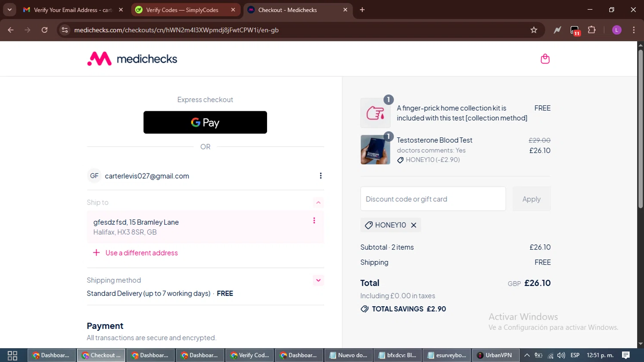644x362 pixels.
Task: Open the notification center icon
Action: 626,355
